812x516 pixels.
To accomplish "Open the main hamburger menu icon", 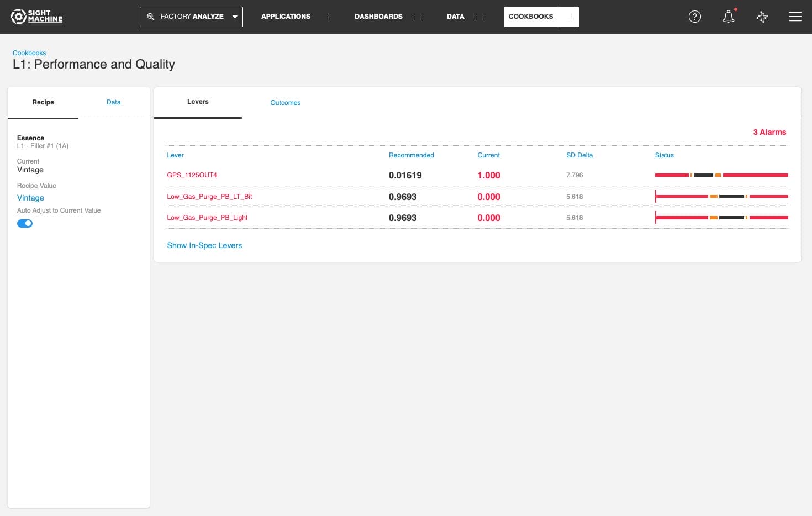I will (795, 17).
